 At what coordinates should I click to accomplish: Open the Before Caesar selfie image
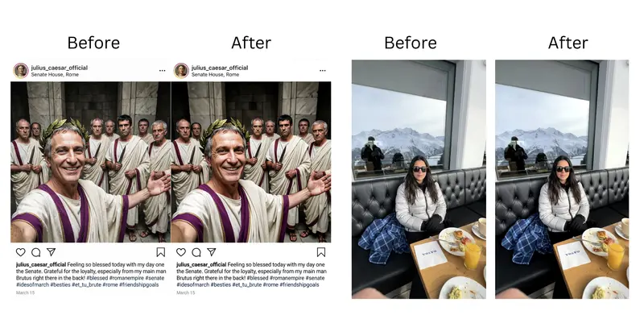91,162
